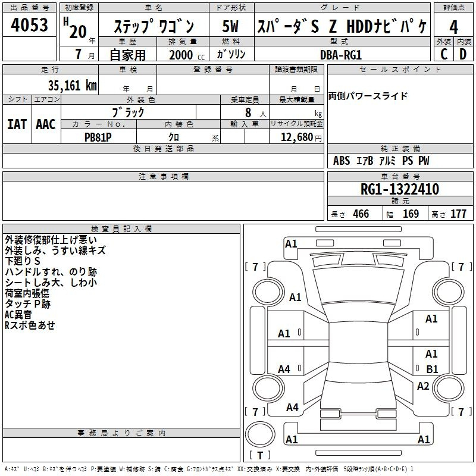Click the interior color value クロ
This screenshot has height=476, width=476.
174,137
